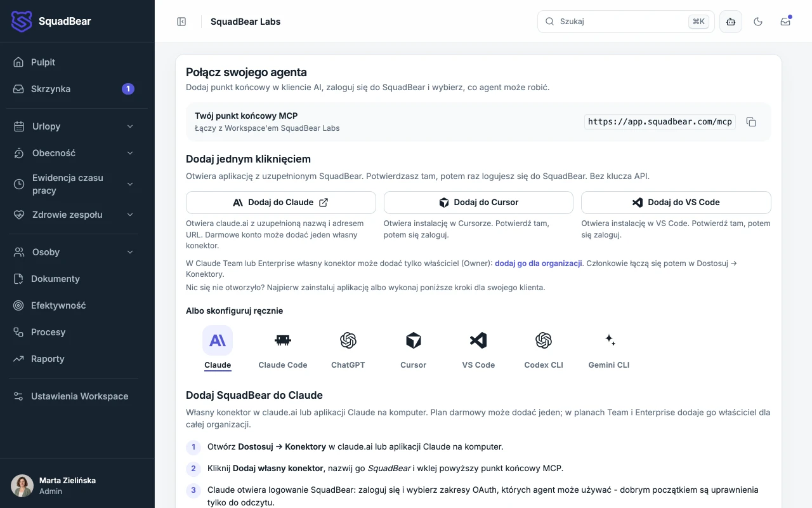Viewport: 812px width, 508px height.
Task: Go to Pulpit in sidebar
Action: (x=77, y=62)
